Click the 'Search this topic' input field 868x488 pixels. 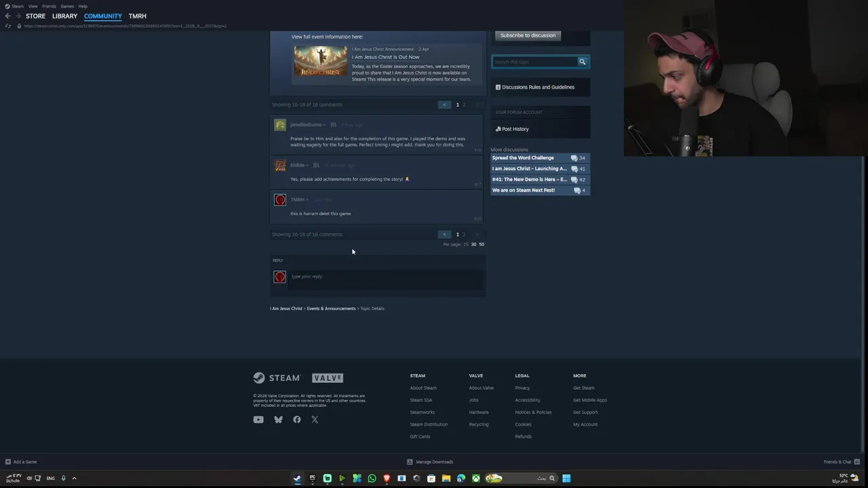click(x=534, y=62)
